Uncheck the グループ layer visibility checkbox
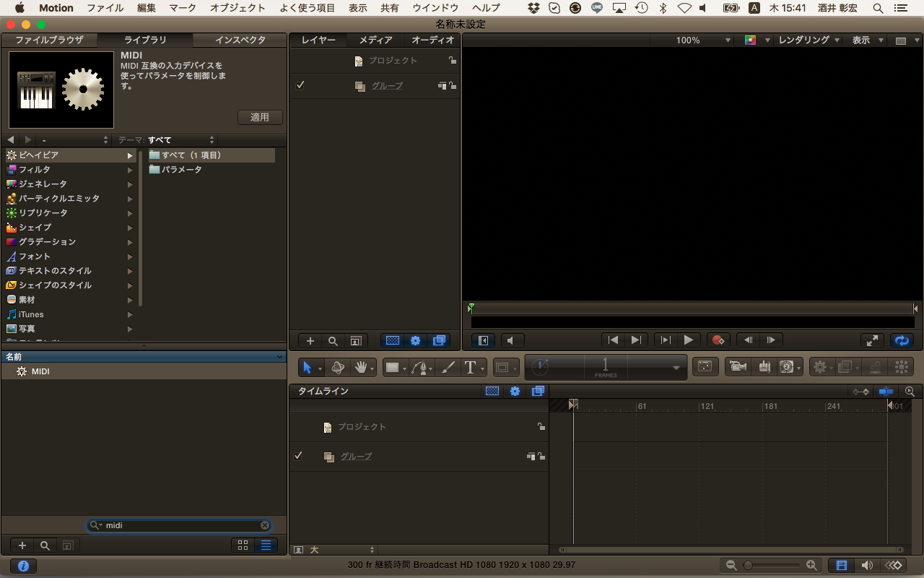Image resolution: width=924 pixels, height=578 pixels. tap(300, 85)
